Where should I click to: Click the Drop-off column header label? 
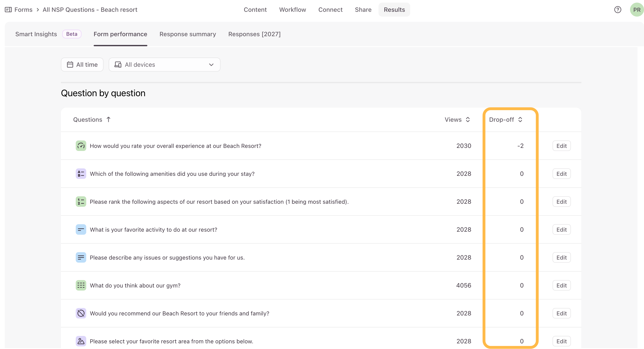(501, 120)
